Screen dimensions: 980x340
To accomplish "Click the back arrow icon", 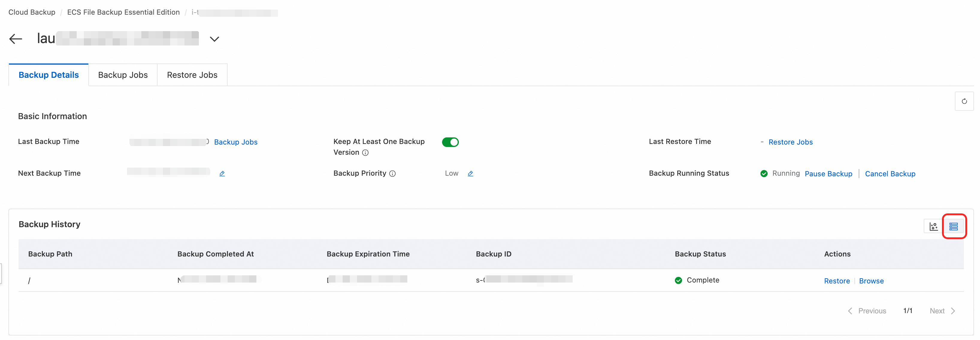I will (16, 39).
